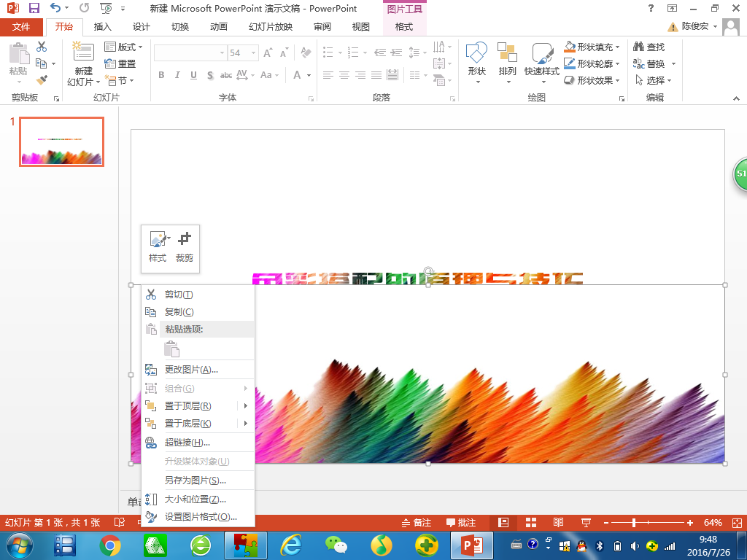
Task: Toggle align text right
Action: 360,75
